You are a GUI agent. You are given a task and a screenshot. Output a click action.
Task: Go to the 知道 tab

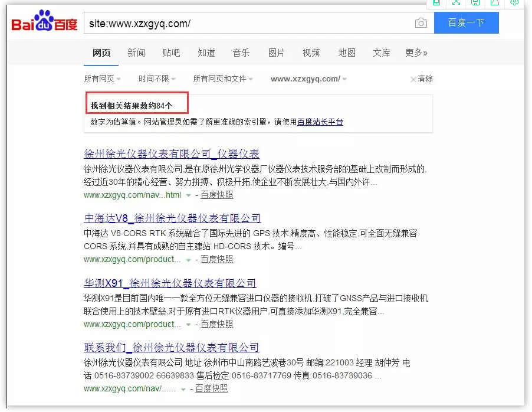pos(206,53)
